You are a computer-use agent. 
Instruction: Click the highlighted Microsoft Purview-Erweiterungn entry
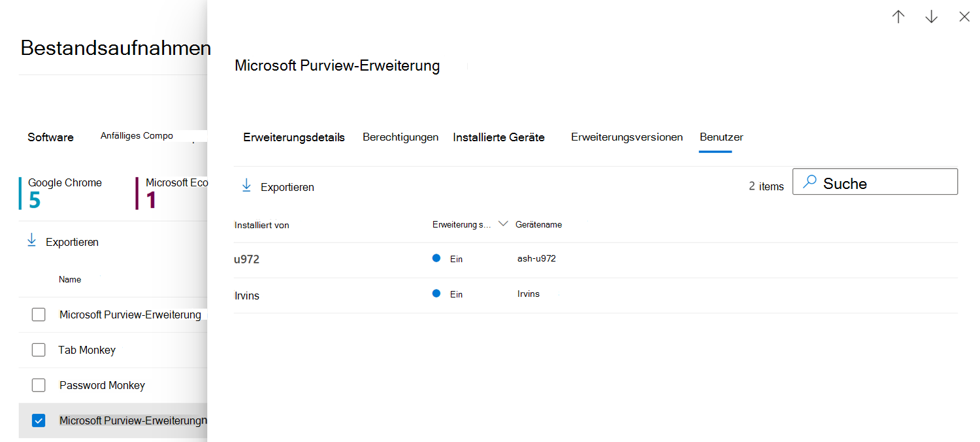[x=133, y=420]
